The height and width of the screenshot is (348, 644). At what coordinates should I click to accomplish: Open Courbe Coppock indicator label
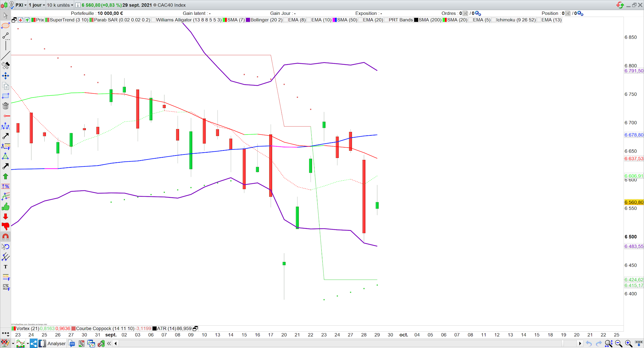click(x=105, y=329)
